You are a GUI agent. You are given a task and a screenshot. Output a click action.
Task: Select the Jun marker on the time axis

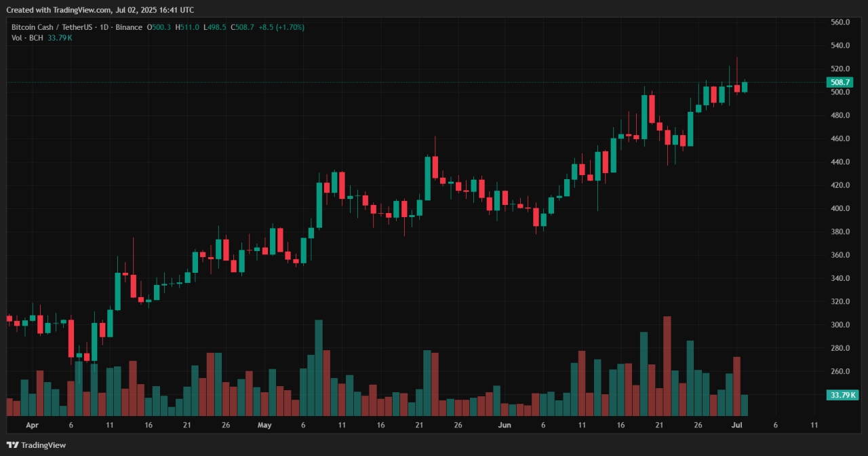(x=504, y=425)
